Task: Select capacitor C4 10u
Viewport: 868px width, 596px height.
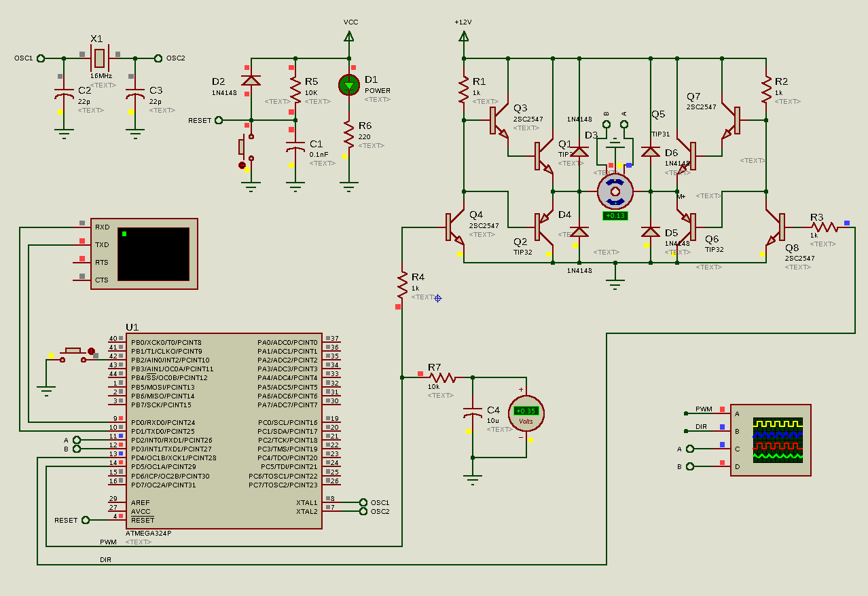Action: coord(473,413)
